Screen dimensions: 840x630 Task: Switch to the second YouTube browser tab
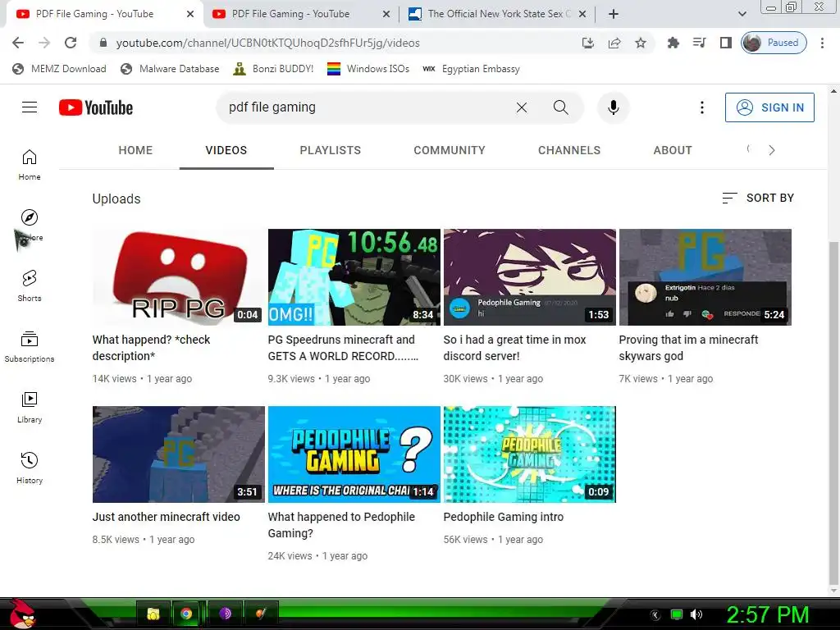point(290,14)
